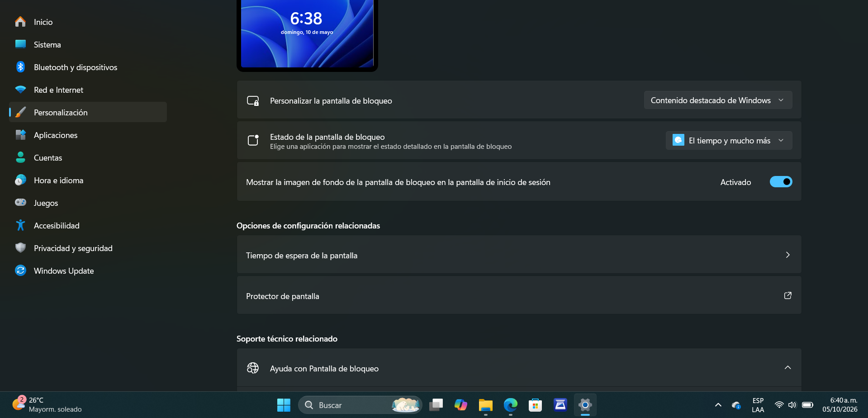Viewport: 868px width, 418px height.
Task: Show hidden system tray icons
Action: click(718, 405)
